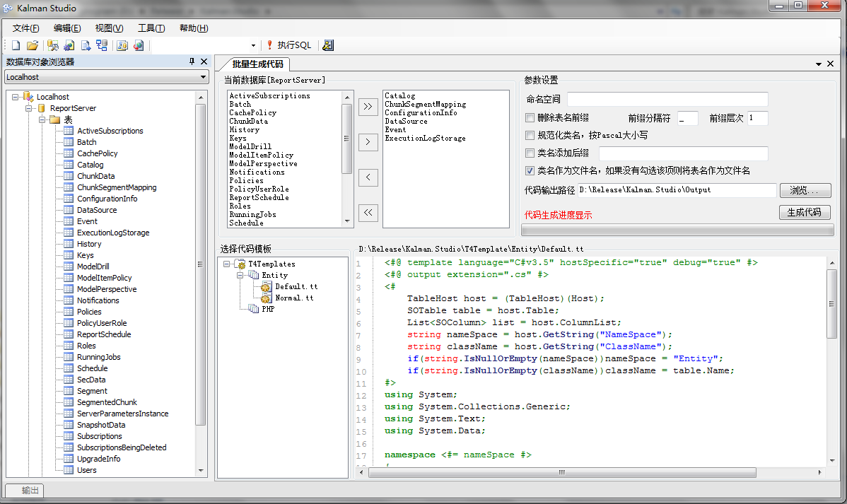Viewport: 847px width, 504px height.
Task: Click the last toolbar icon after 执行SQL
Action: [328, 45]
